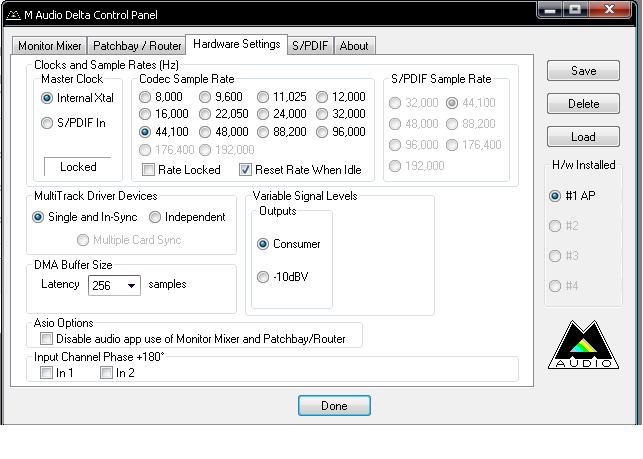Click the Delete button
643x459 pixels.
point(583,103)
